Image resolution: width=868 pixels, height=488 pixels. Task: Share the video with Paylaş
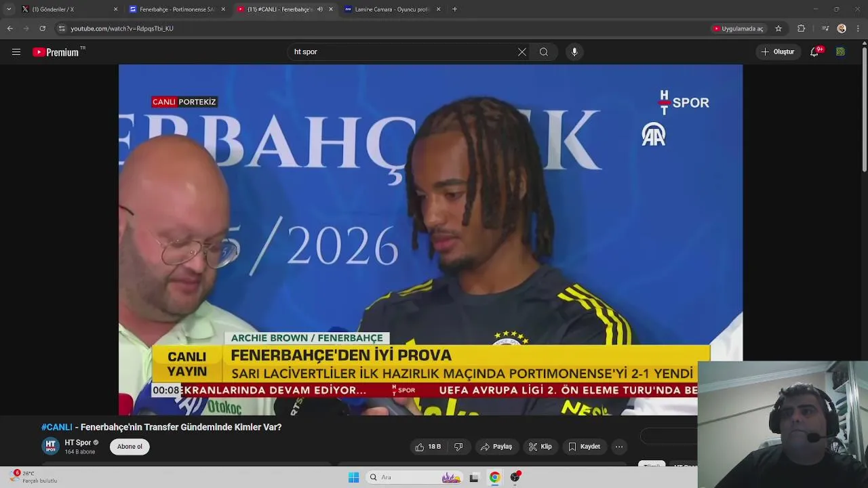[496, 447]
